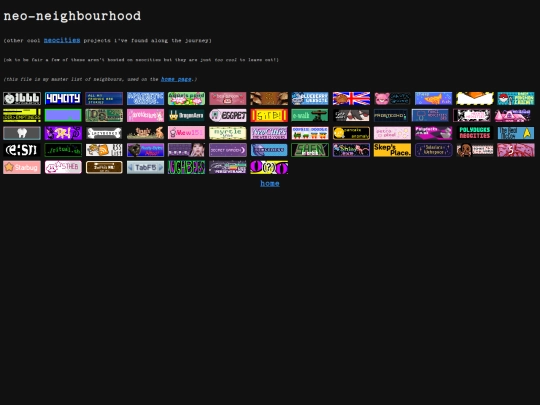Click the grey tooth badge
This screenshot has height=405, width=540.
pyautogui.click(x=22, y=133)
